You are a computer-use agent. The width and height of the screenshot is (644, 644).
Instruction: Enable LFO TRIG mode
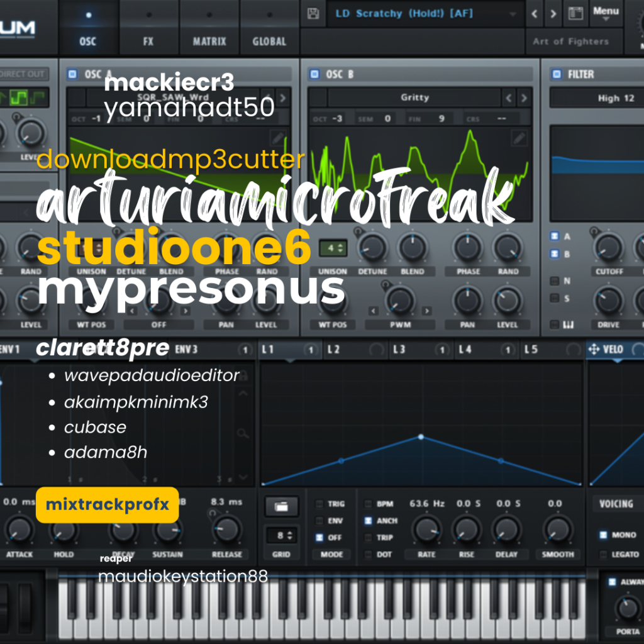pyautogui.click(x=319, y=504)
